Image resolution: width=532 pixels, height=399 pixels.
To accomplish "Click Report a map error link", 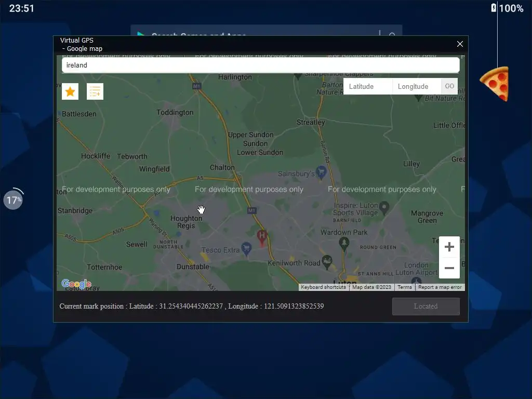I will (440, 287).
